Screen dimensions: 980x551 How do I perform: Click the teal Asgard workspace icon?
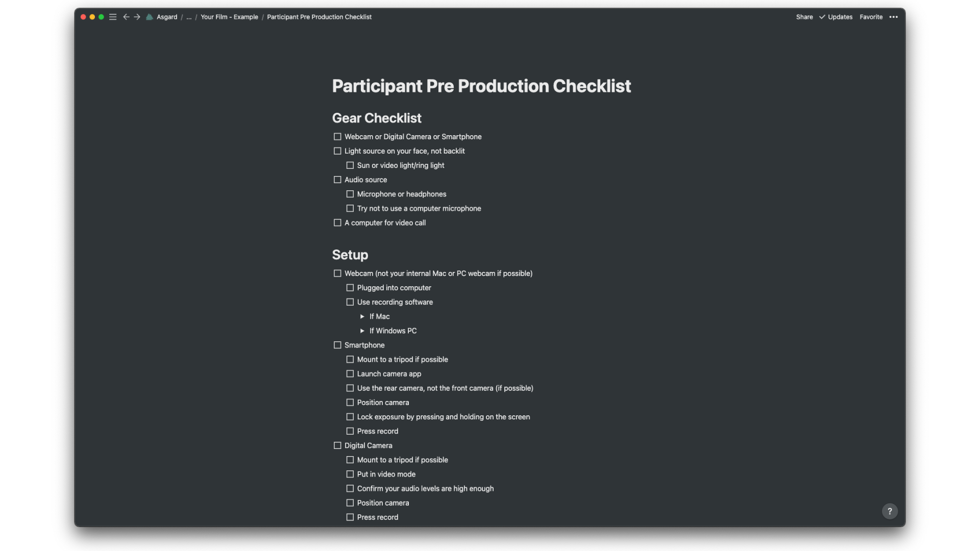click(150, 17)
